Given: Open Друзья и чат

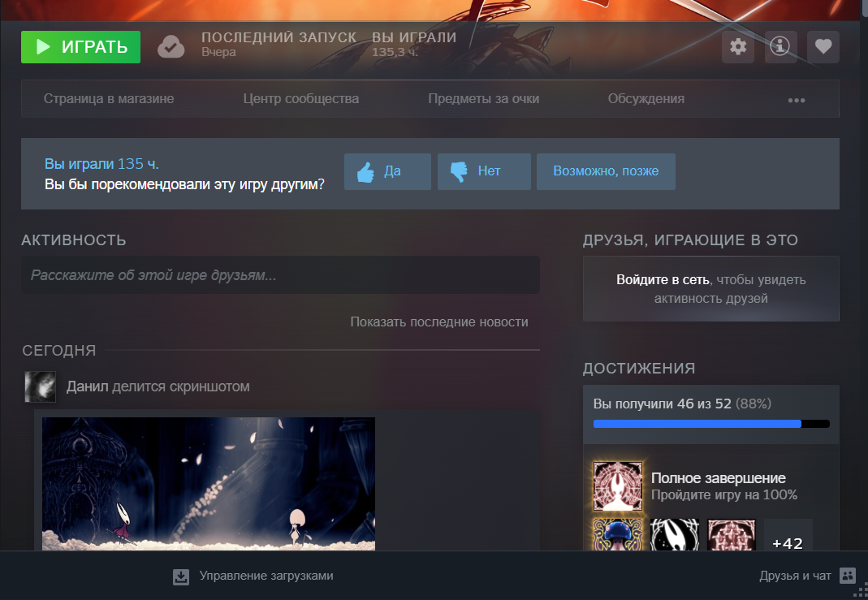Looking at the screenshot, I should pos(795,576).
